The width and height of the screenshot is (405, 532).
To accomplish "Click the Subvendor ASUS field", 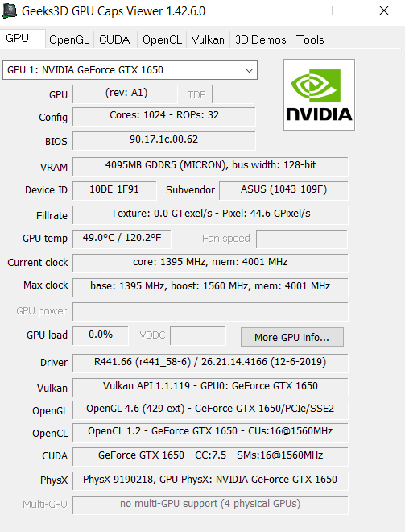I will [x=283, y=190].
